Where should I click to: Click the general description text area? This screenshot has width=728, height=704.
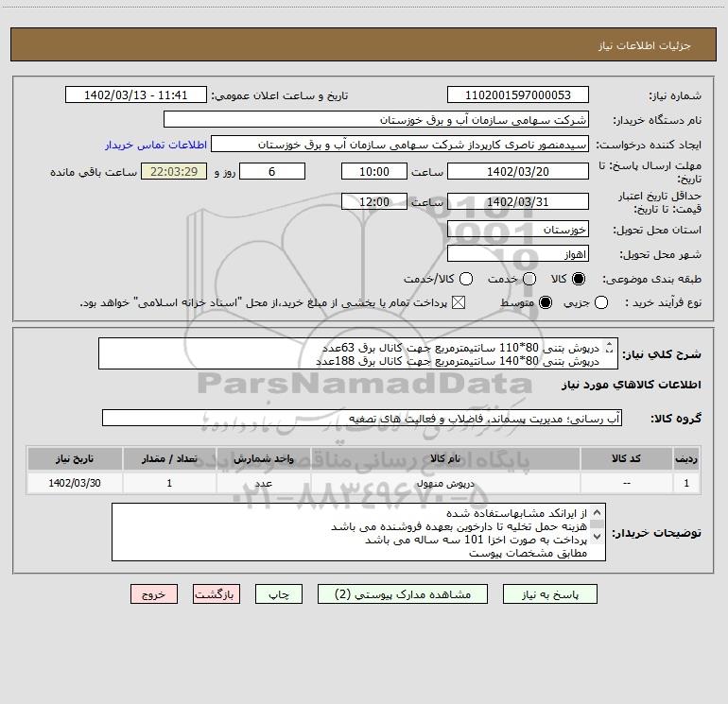pos(358,353)
